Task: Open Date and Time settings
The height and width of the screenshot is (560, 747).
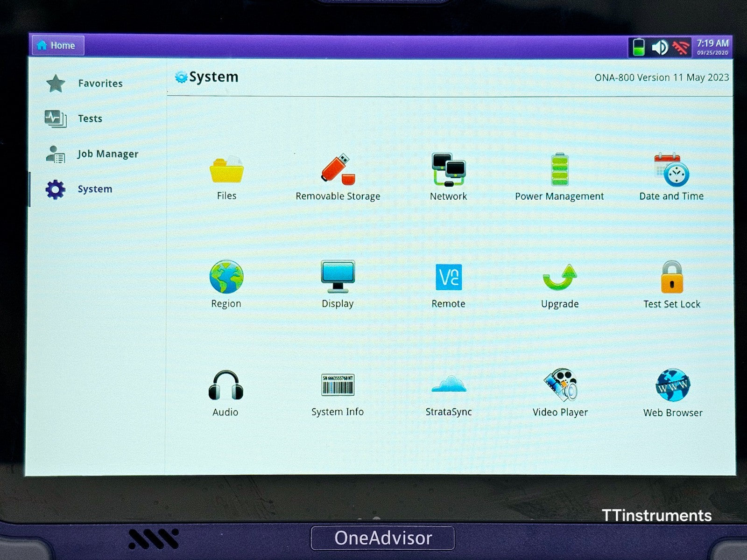Action: (671, 170)
